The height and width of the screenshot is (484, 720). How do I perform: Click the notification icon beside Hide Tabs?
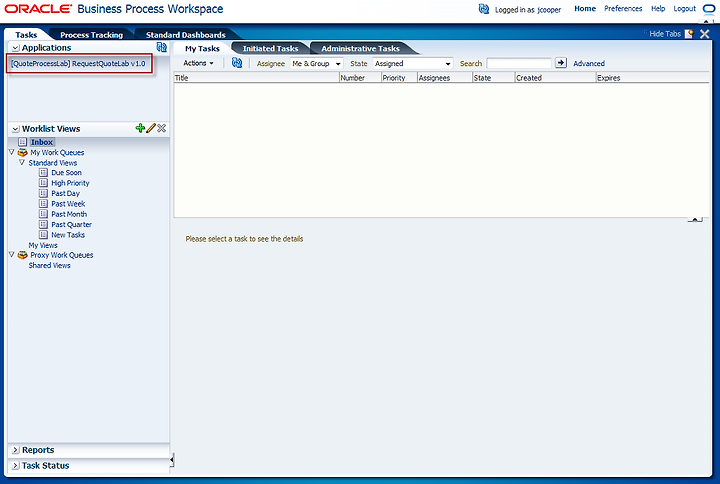[x=689, y=34]
